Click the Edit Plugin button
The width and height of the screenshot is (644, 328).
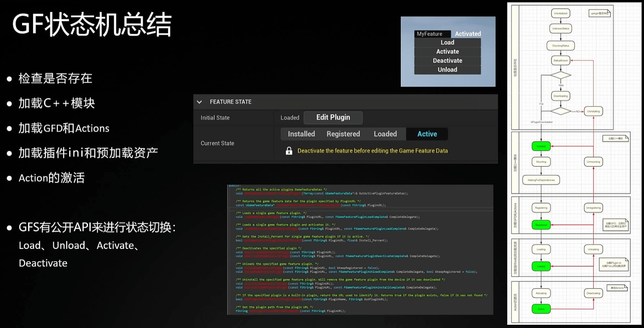pyautogui.click(x=333, y=117)
